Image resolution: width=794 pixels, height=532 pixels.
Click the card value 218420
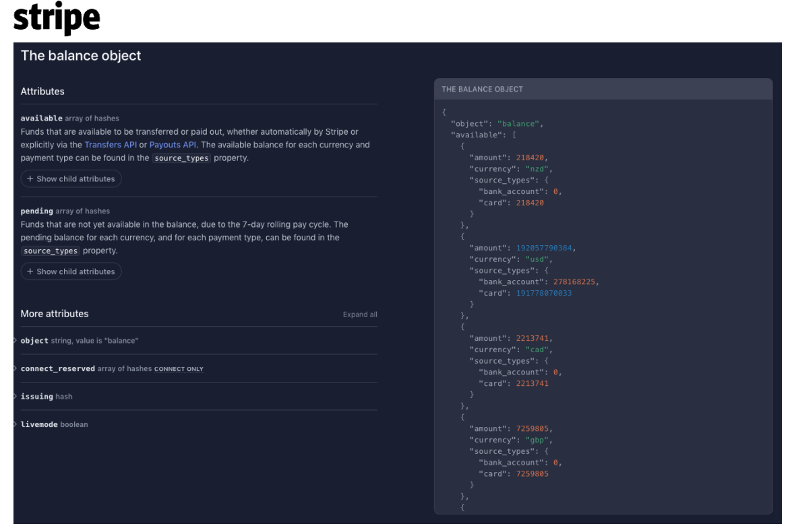[530, 203]
